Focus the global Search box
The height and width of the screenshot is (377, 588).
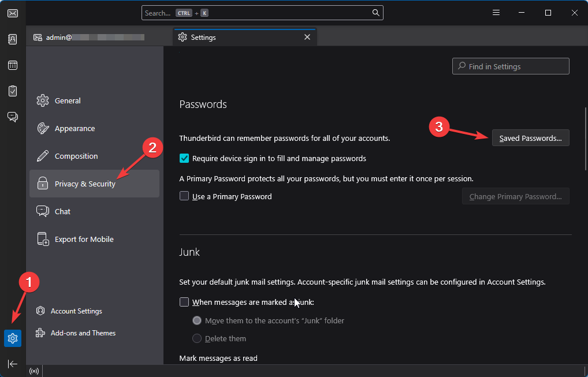[262, 13]
